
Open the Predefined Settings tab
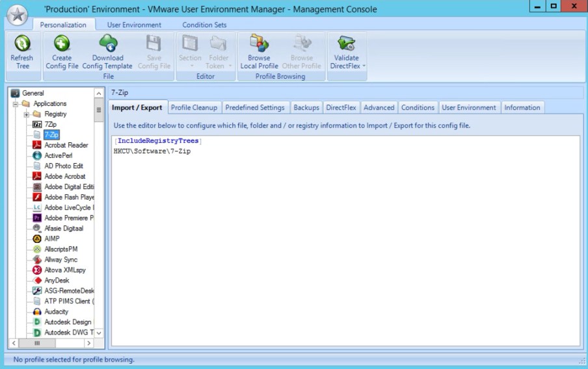tap(255, 107)
